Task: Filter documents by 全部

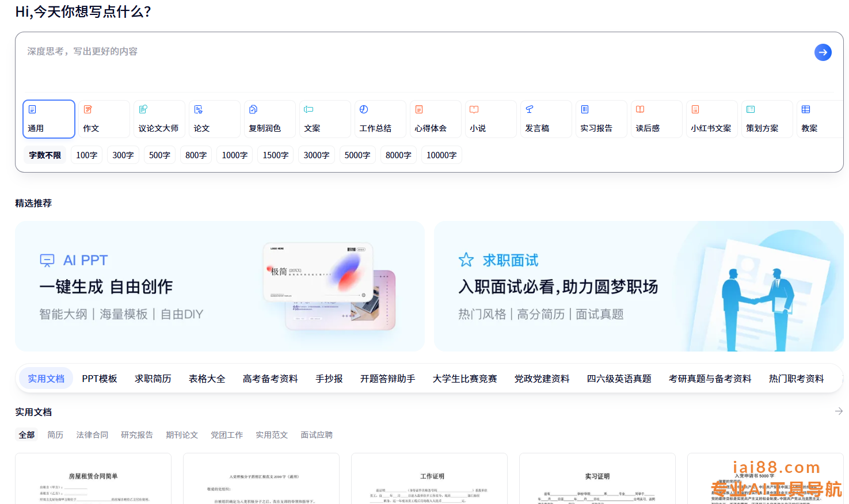Action: pyautogui.click(x=26, y=435)
